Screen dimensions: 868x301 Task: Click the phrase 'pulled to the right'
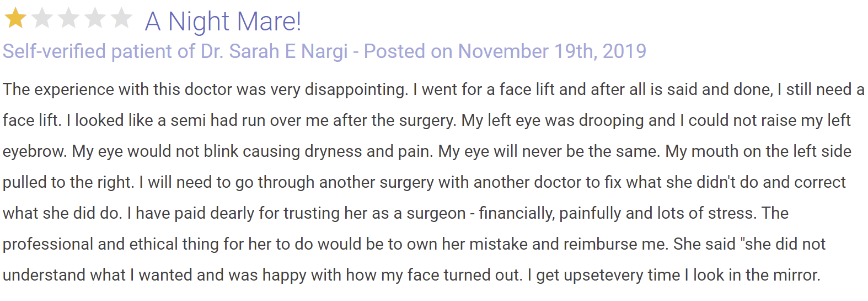67,183
